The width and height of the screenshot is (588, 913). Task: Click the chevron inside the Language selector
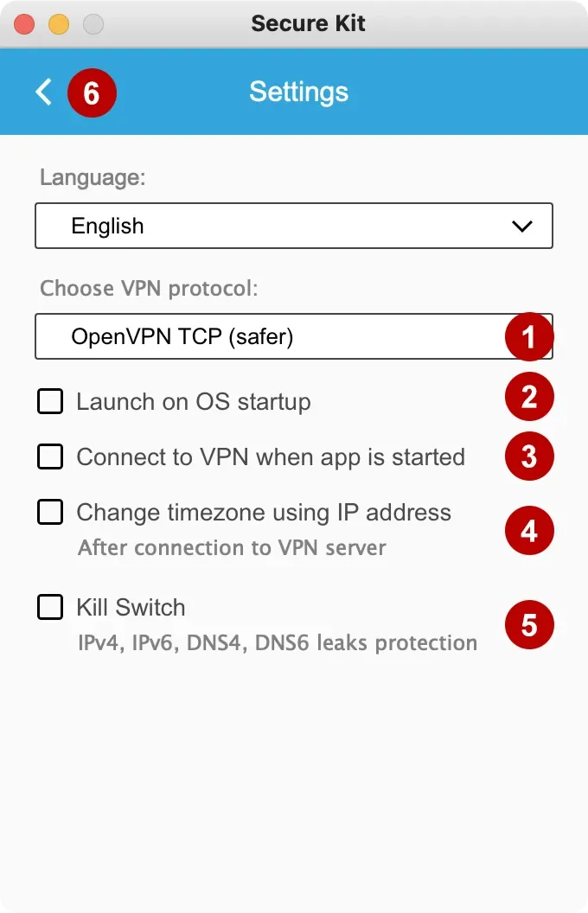click(521, 226)
